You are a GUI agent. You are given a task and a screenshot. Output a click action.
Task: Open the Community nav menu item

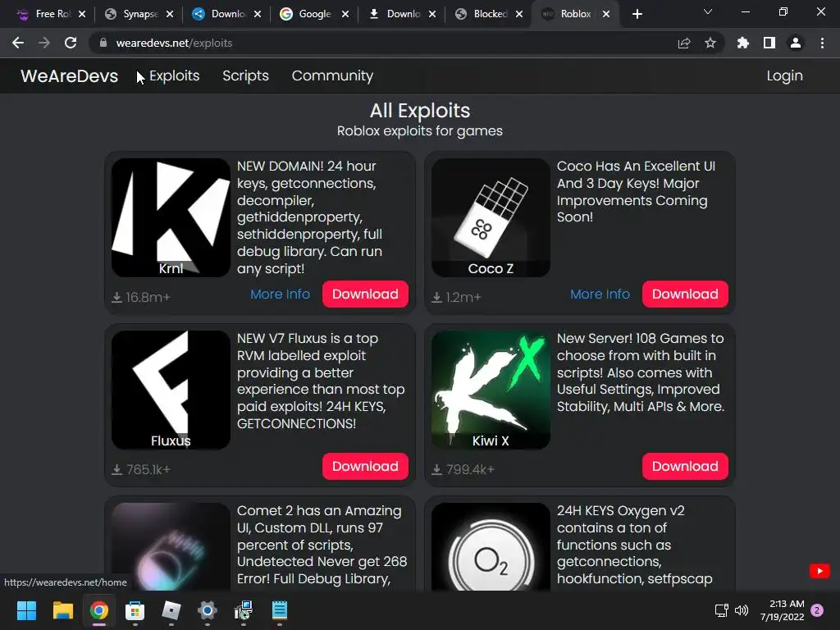point(332,75)
